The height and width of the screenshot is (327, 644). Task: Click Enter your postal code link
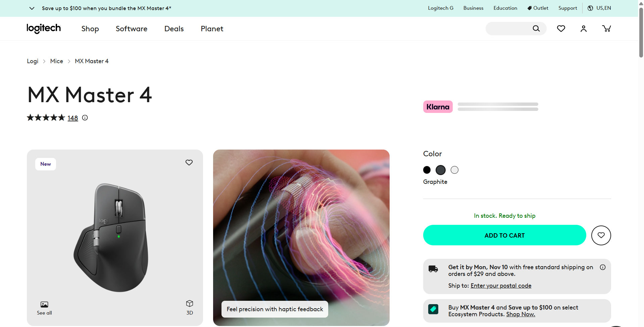(x=501, y=286)
